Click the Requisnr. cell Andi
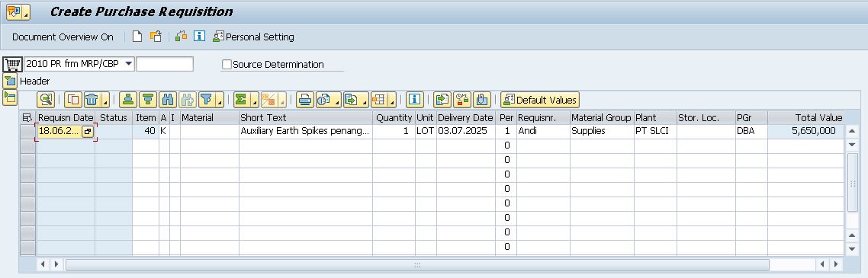The image size is (868, 278). 543,132
